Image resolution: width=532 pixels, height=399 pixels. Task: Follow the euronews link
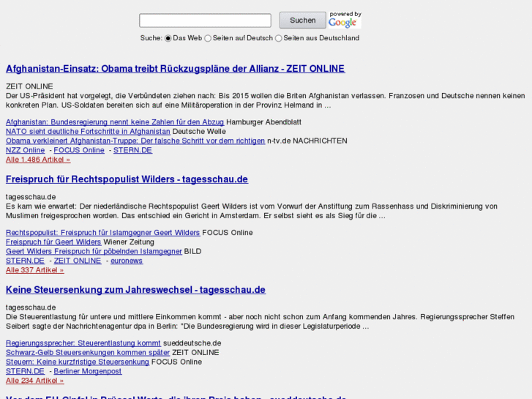[x=127, y=261]
